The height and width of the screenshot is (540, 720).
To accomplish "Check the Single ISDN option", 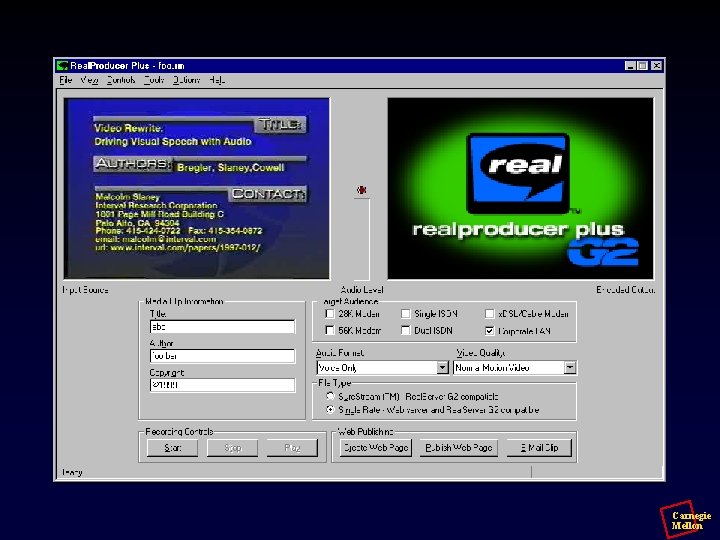I will tap(405, 314).
